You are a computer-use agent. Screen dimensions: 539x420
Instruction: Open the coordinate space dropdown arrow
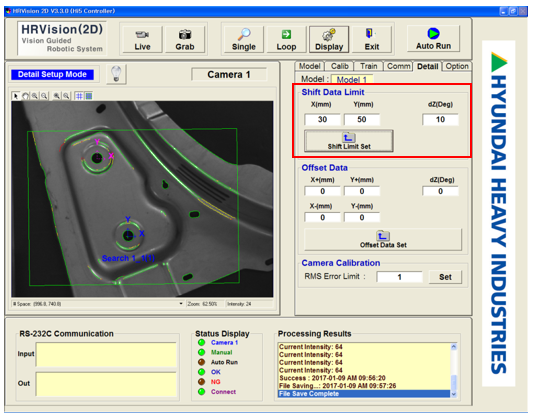[x=181, y=304]
